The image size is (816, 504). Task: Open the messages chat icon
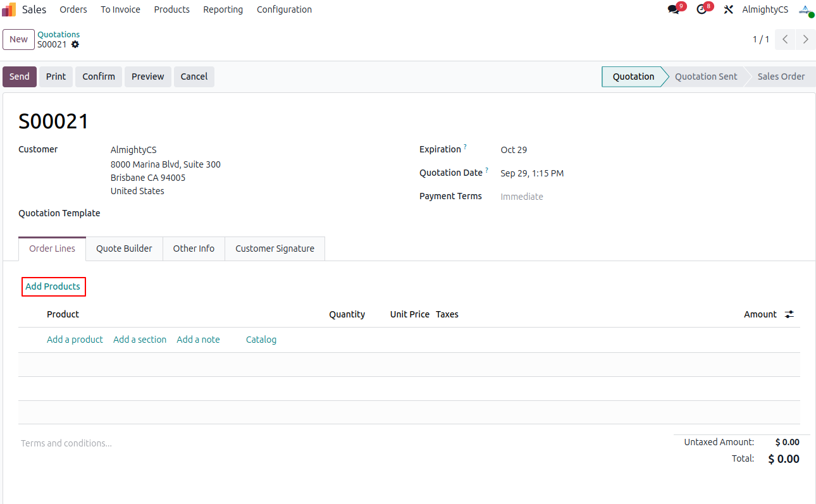point(673,9)
